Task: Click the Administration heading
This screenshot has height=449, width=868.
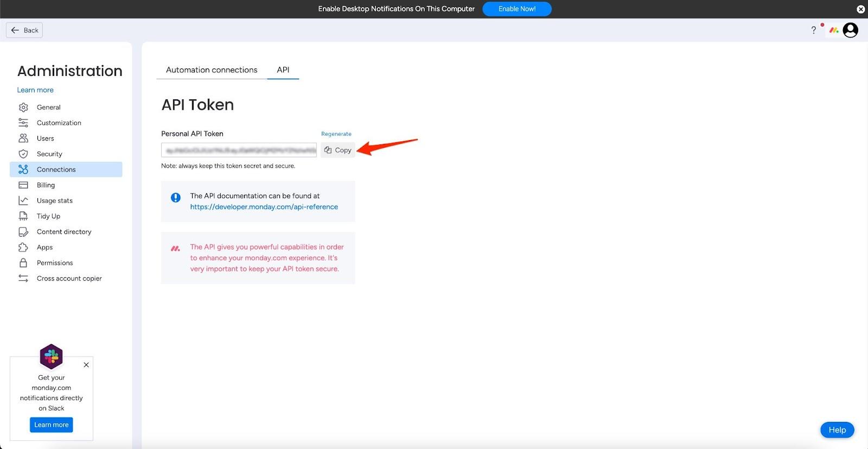Action: tap(70, 71)
